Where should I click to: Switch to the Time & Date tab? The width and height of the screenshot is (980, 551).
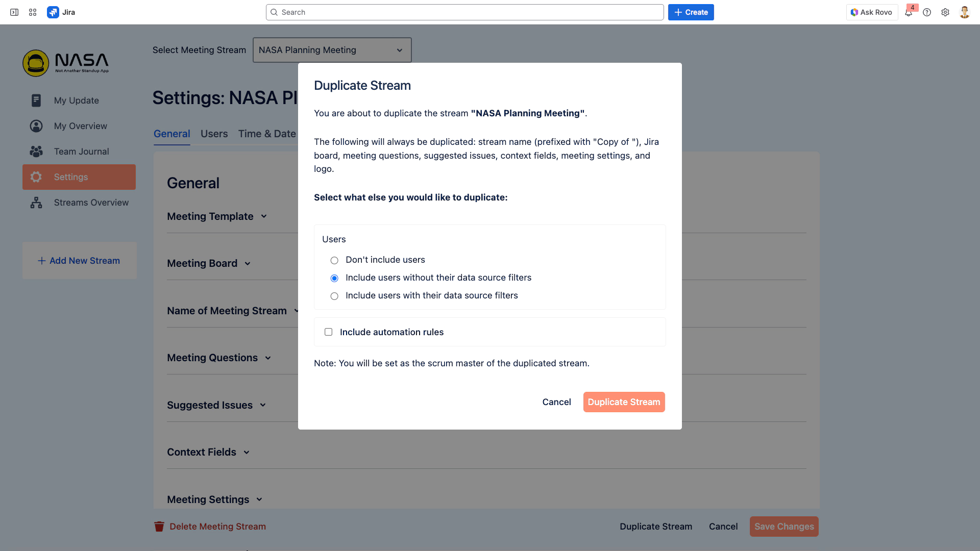[x=267, y=134]
